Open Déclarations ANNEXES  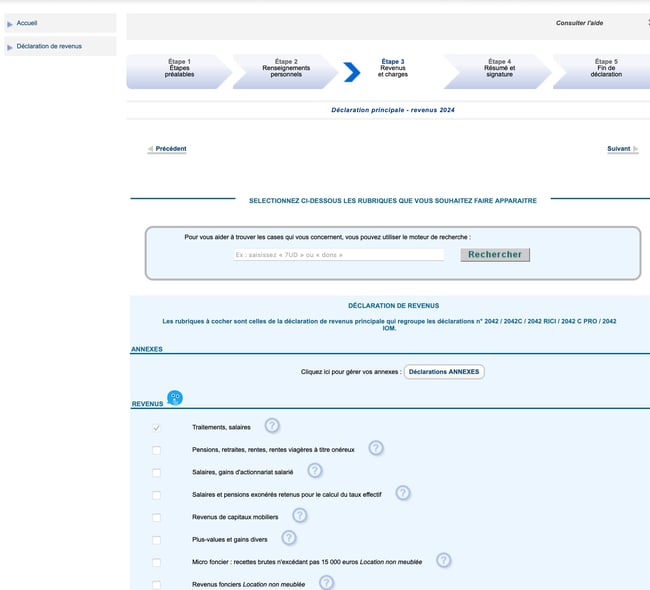click(444, 372)
